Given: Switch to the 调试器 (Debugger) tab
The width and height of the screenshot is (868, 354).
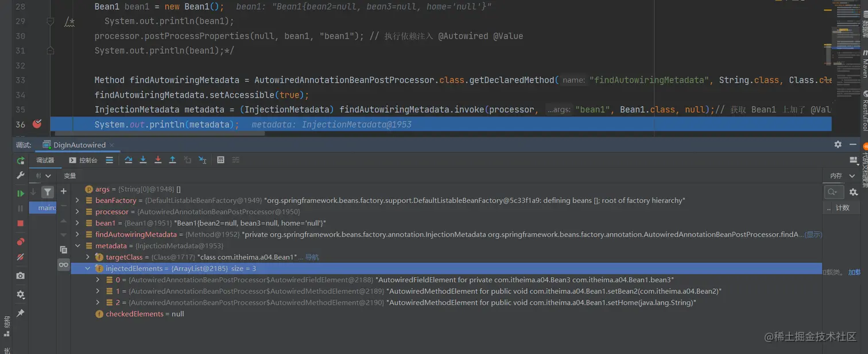Looking at the screenshot, I should (45, 160).
